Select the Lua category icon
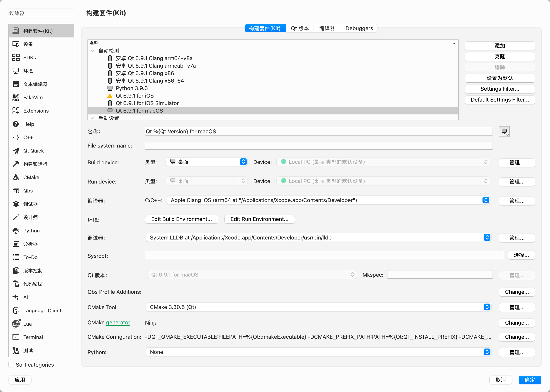 coord(16,324)
